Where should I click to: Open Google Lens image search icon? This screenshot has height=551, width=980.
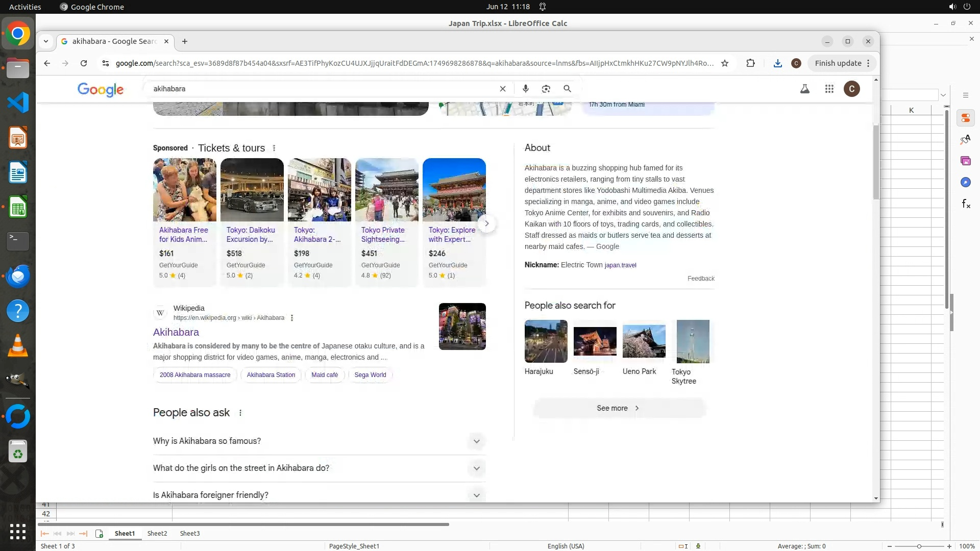[546, 89]
